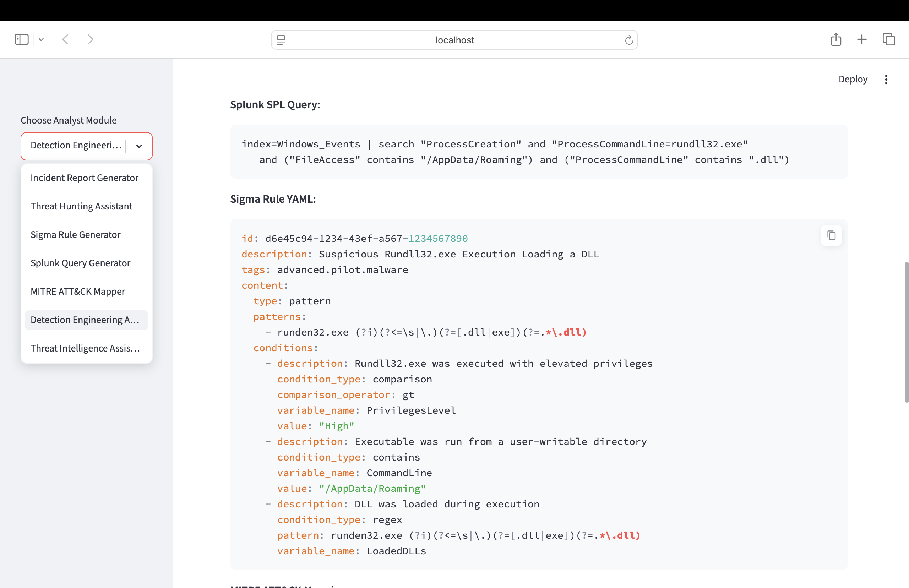
Task: Go back to the previous page
Action: tap(65, 39)
